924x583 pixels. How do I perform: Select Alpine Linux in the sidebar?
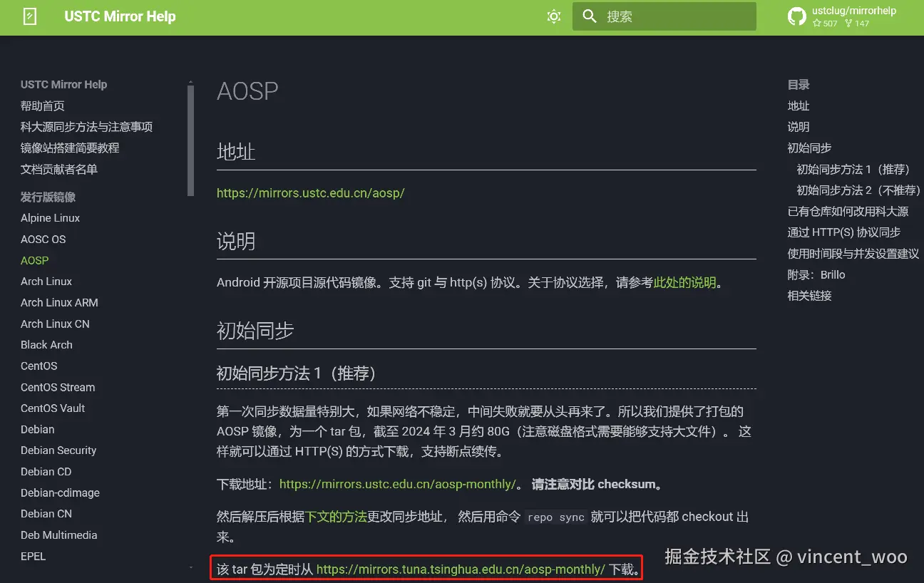point(50,218)
